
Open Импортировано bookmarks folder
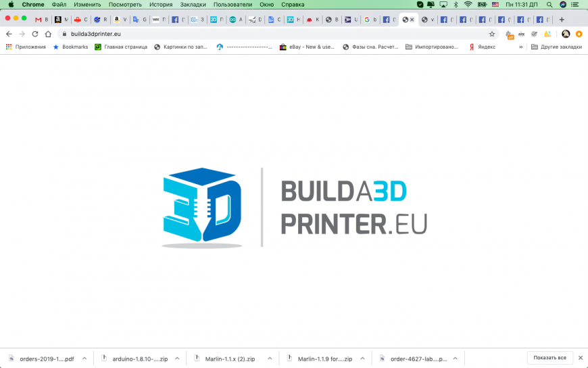click(x=432, y=47)
